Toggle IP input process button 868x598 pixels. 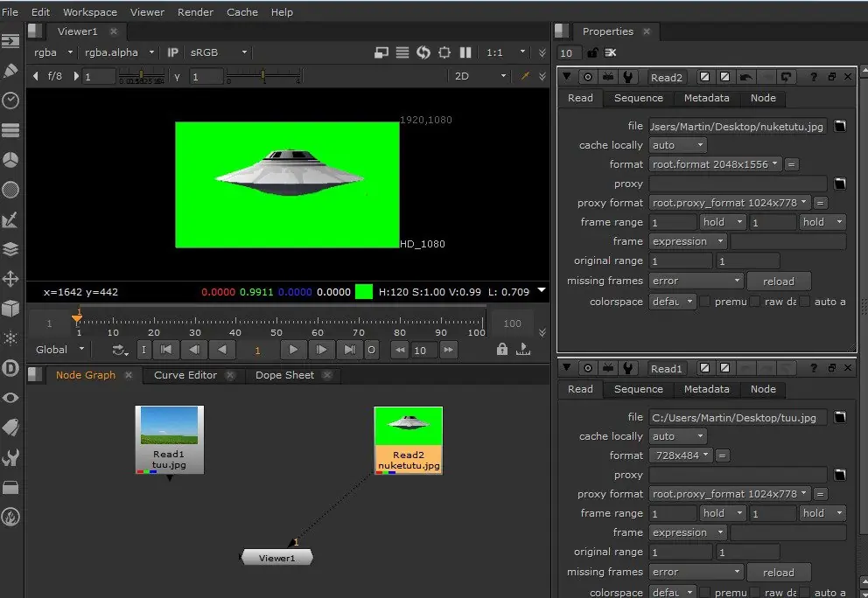(172, 52)
